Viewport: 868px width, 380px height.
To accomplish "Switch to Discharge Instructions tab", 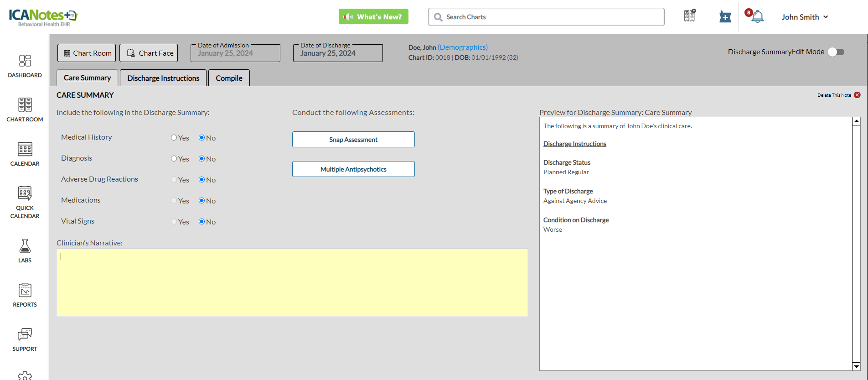I will click(x=163, y=78).
